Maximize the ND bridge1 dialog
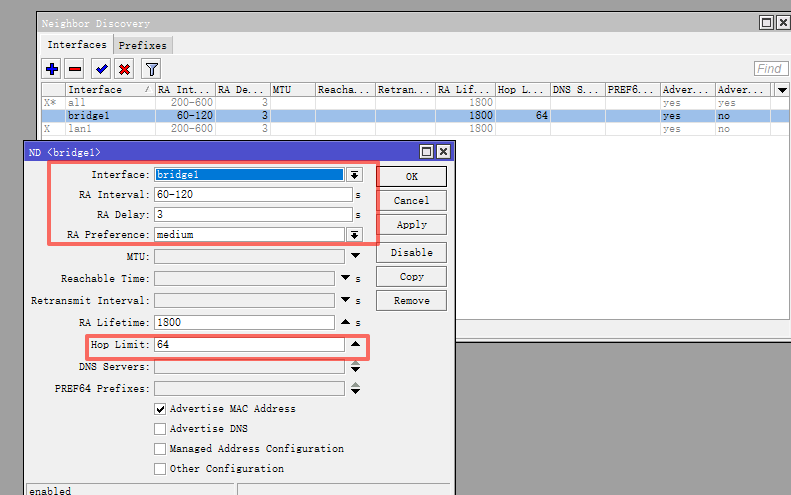 coord(426,151)
